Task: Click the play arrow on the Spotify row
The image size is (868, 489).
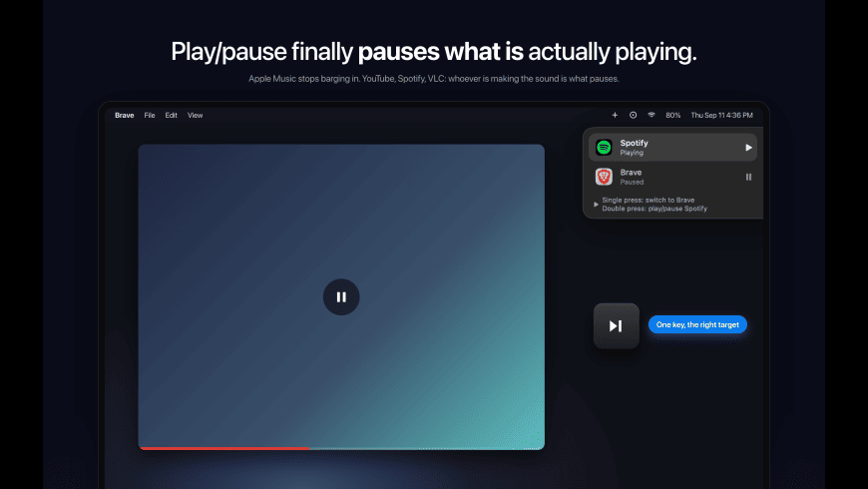Action: point(748,148)
